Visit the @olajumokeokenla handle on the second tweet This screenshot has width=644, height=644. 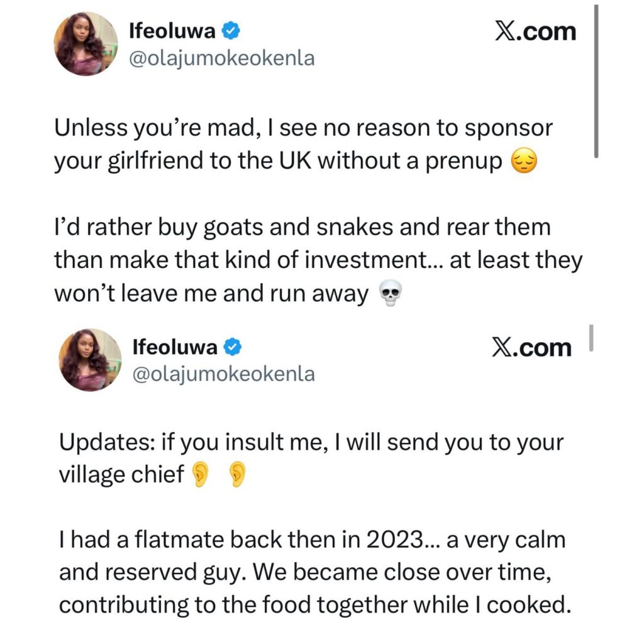(223, 374)
